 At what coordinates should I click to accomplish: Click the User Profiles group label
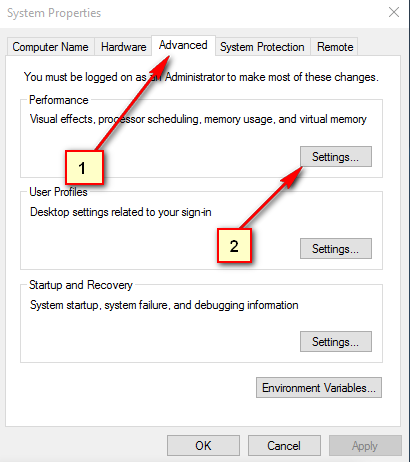coord(58,192)
